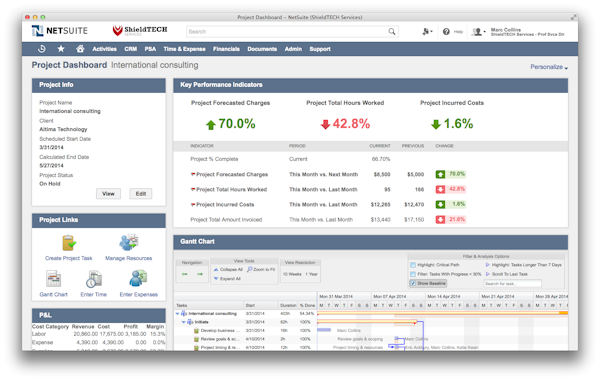Viewport: 600px width, 381px height.
Task: Click the Shortcuts star icon
Action: point(61,49)
